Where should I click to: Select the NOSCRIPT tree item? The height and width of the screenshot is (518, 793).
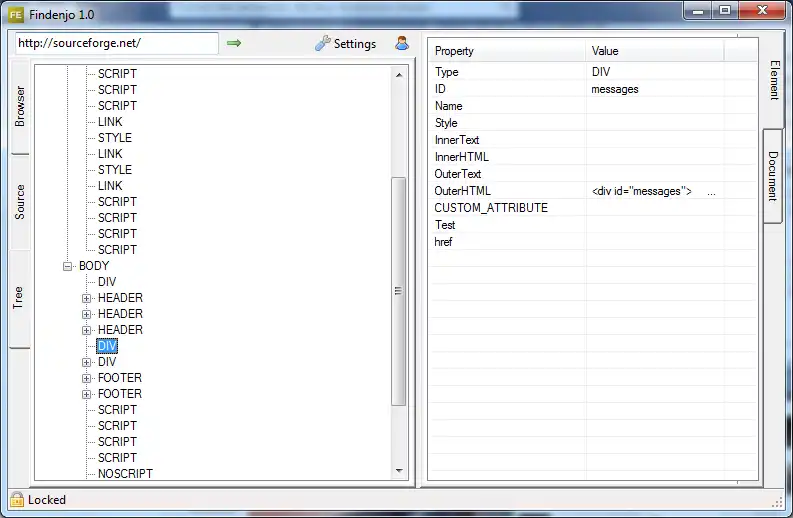click(125, 474)
